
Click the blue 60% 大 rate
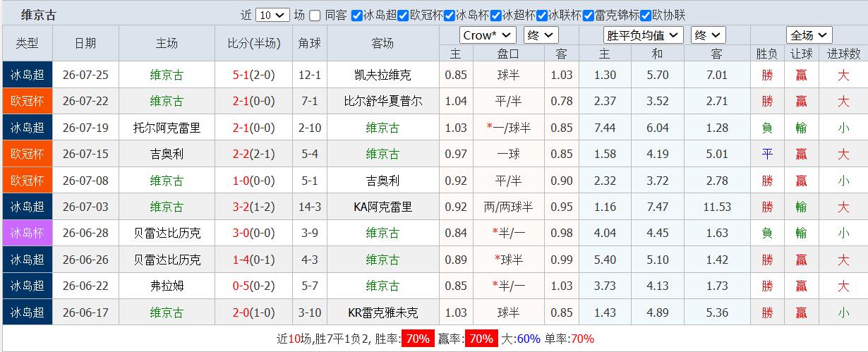(x=529, y=339)
